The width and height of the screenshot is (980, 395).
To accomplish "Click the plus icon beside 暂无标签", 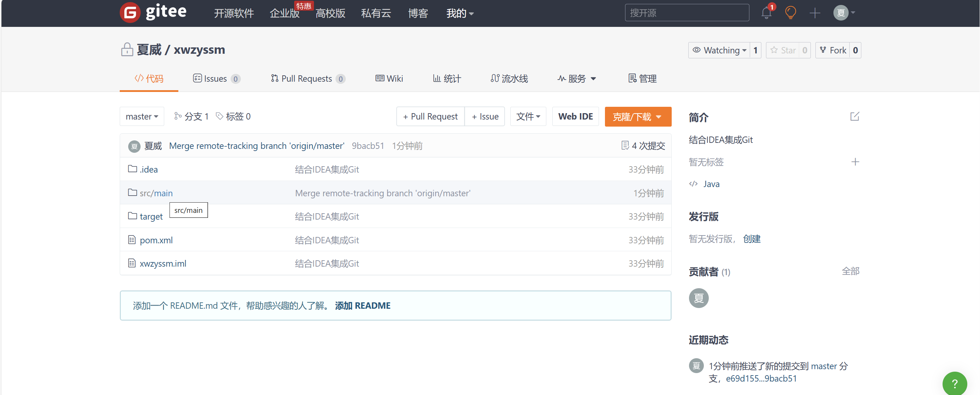I will (x=855, y=162).
